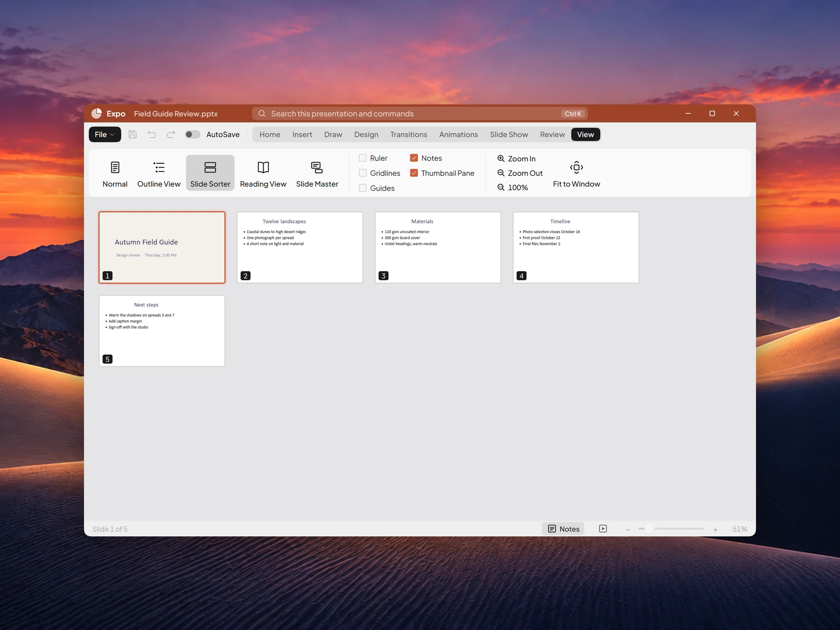Open the Design tab
Viewport: 840px width, 630px height.
point(366,134)
